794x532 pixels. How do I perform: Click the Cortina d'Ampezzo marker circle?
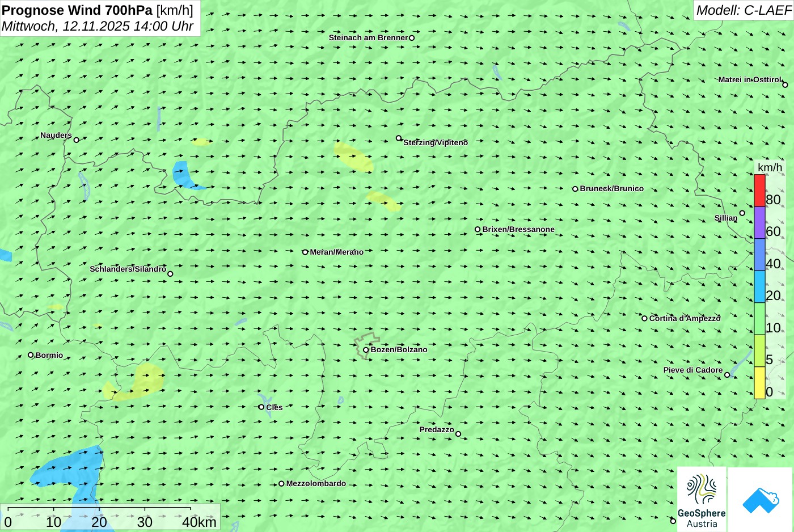[644, 318]
